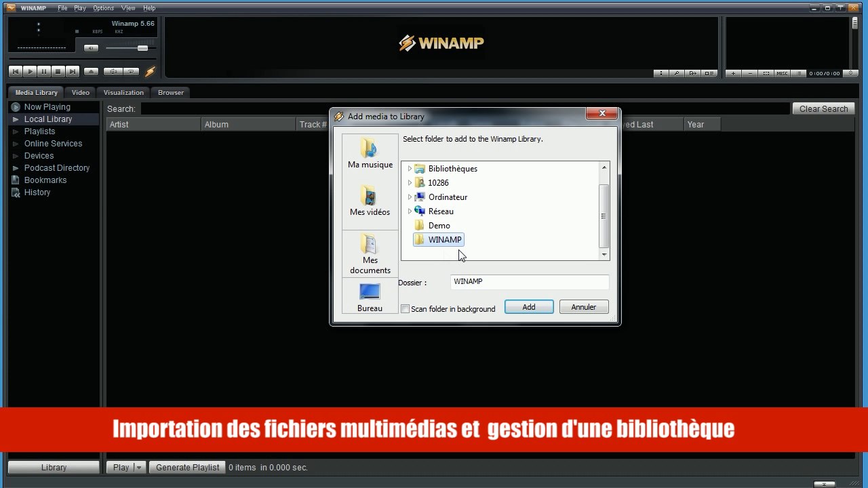
Task: Click the playlist MISC button
Action: point(782,73)
